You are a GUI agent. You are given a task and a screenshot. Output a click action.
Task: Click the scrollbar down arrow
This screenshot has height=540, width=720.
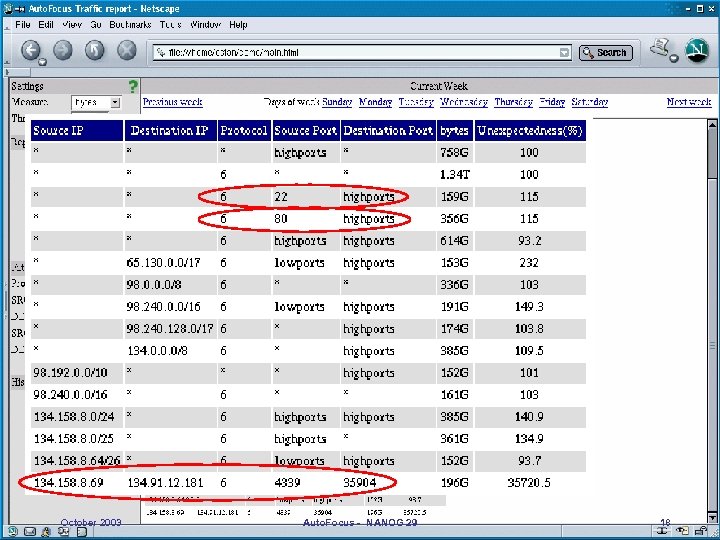coord(712,518)
